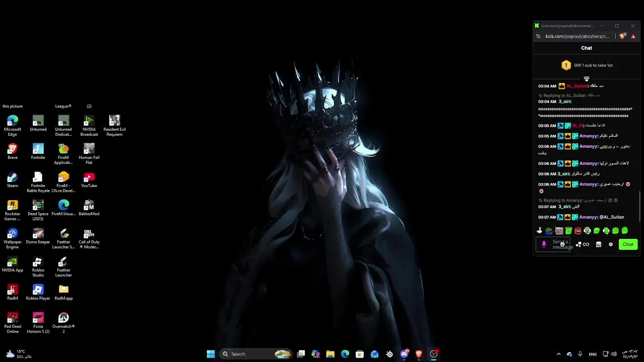Insert the Pepe frog emote
Screen dimensions: 644x362
pyautogui.click(x=549, y=231)
